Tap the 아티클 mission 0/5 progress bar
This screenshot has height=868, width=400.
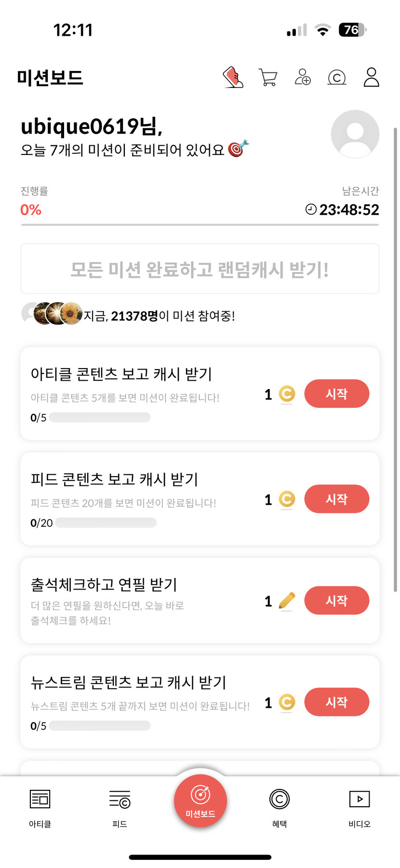(x=100, y=417)
